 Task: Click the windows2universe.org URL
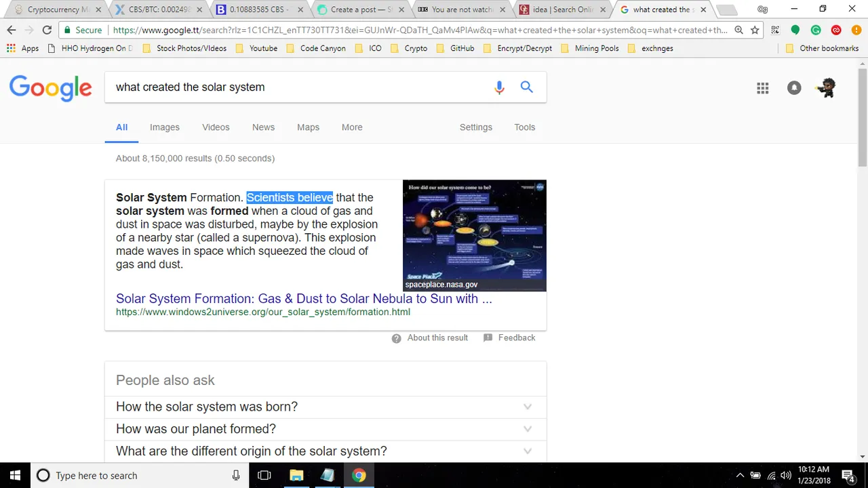263,312
